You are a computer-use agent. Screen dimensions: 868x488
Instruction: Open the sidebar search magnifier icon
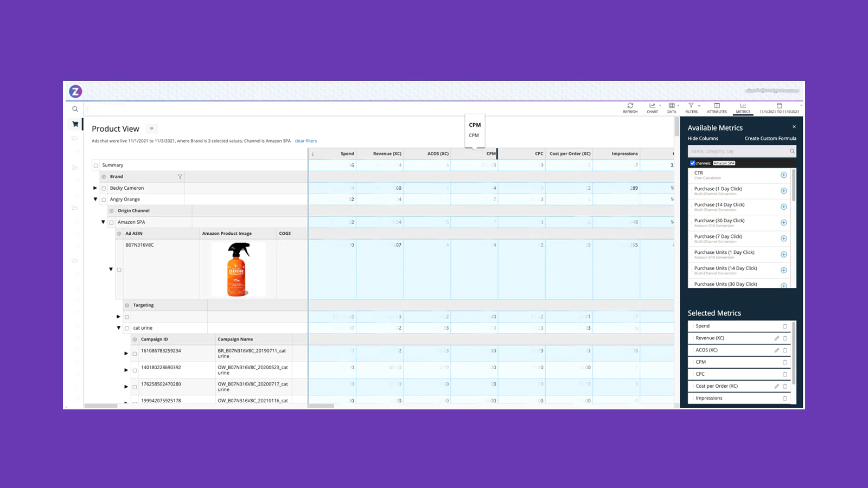(x=75, y=109)
